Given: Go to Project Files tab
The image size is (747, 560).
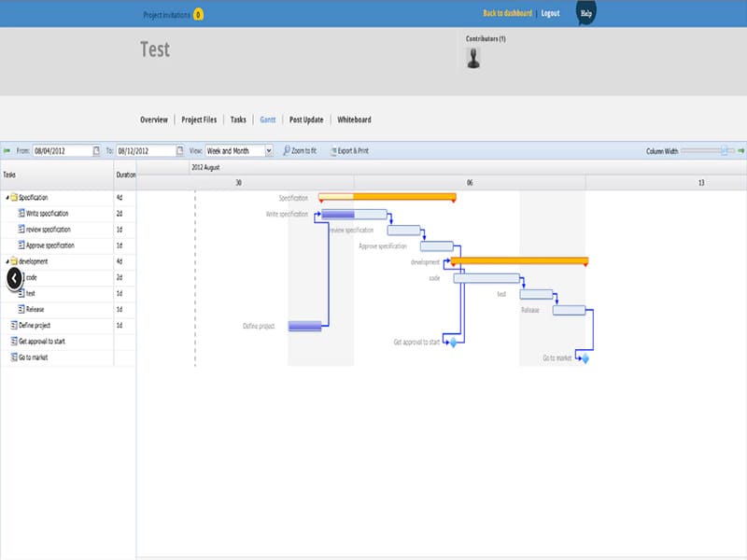Looking at the screenshot, I should pyautogui.click(x=199, y=119).
